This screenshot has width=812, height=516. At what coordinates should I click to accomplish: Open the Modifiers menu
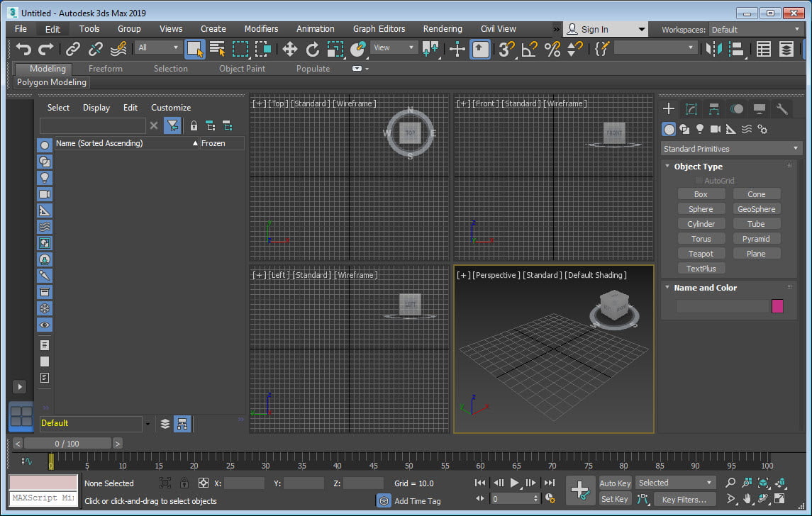pos(261,29)
